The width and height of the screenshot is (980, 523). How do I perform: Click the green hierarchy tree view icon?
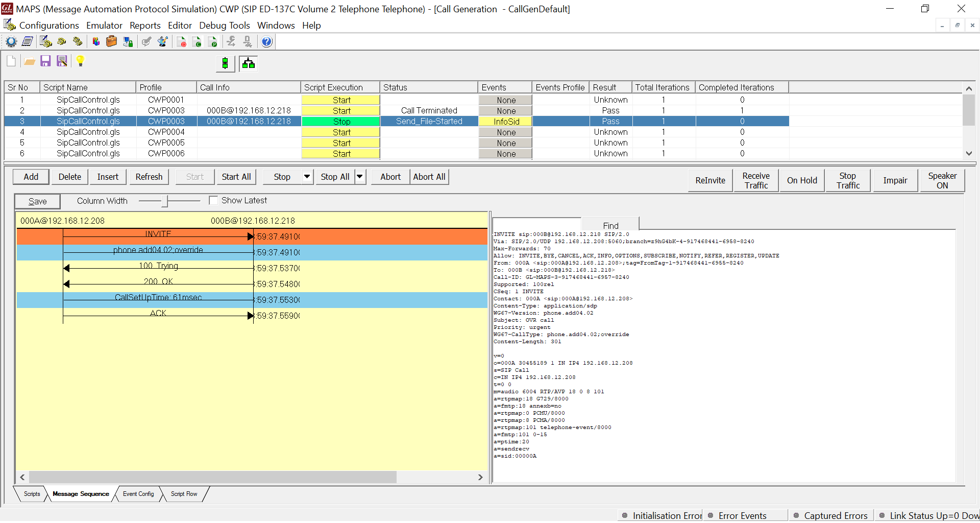(x=249, y=63)
